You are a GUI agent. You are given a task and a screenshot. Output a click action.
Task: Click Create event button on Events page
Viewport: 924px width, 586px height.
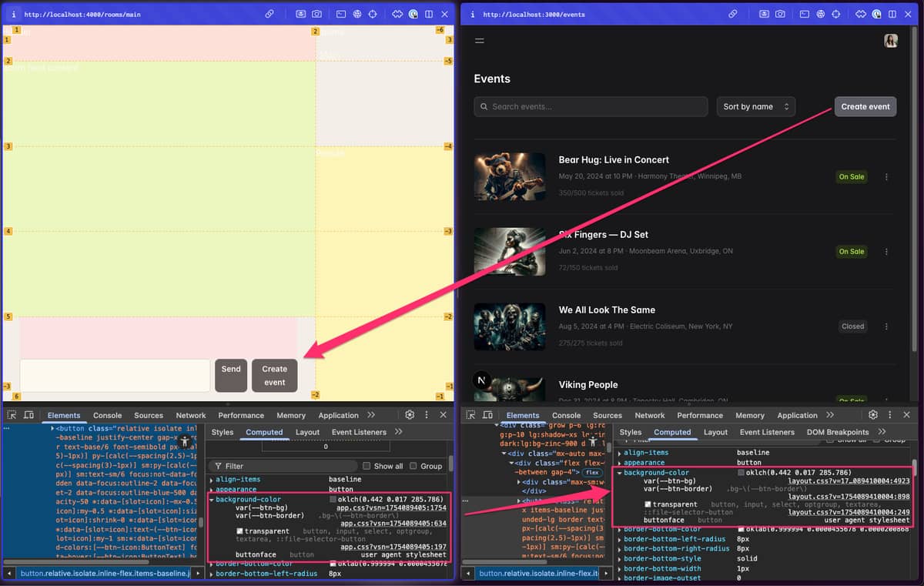865,107
